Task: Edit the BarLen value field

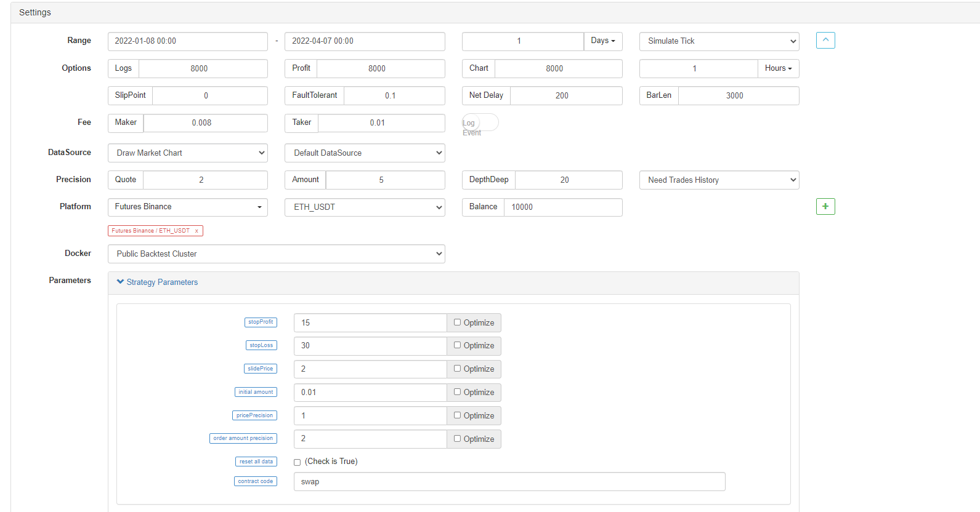Action: tap(739, 95)
